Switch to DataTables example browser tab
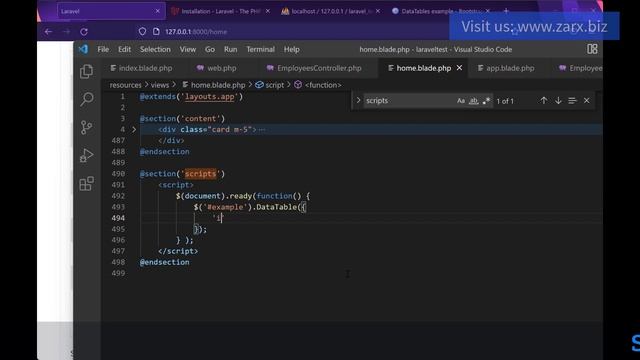 (x=441, y=11)
